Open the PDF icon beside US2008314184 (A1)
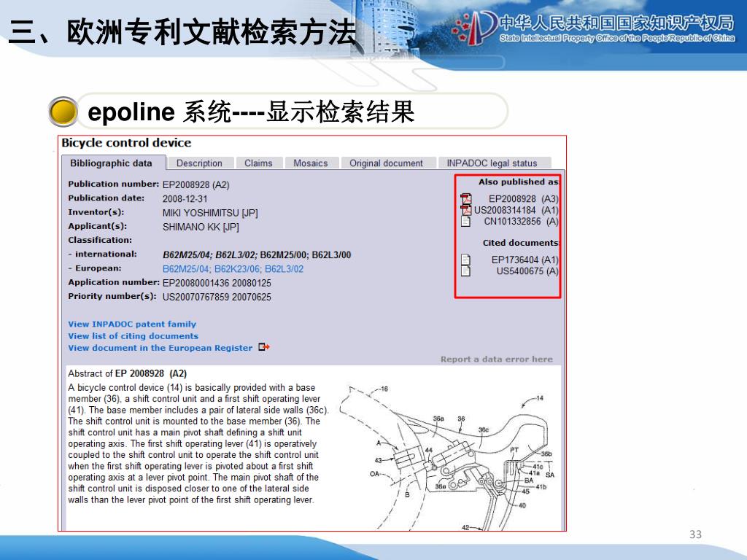The image size is (747, 560). click(466, 210)
